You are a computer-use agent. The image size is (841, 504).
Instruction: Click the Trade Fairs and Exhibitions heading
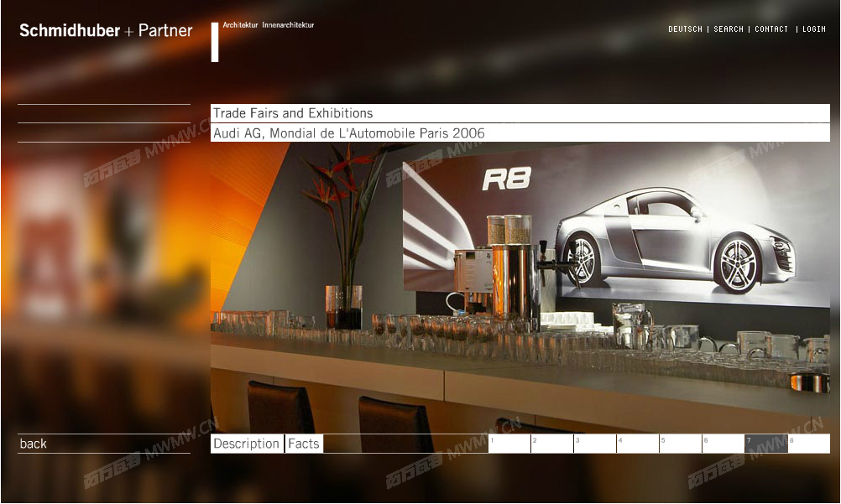click(293, 113)
